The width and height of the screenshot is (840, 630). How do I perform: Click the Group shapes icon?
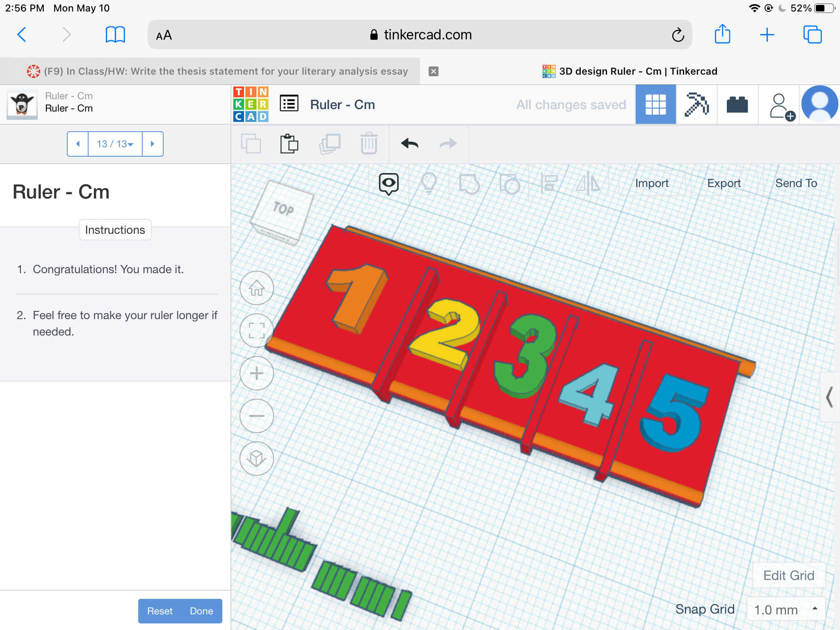[x=470, y=184]
